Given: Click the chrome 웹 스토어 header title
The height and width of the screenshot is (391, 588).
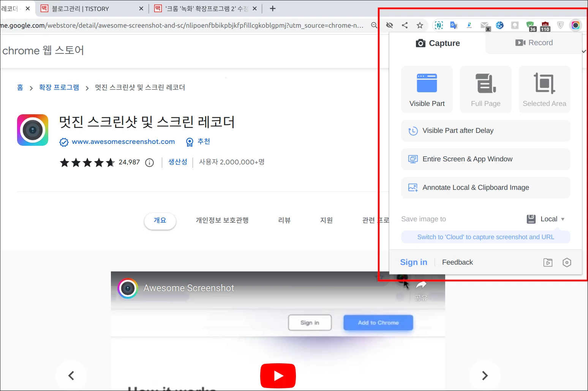Looking at the screenshot, I should pos(43,50).
